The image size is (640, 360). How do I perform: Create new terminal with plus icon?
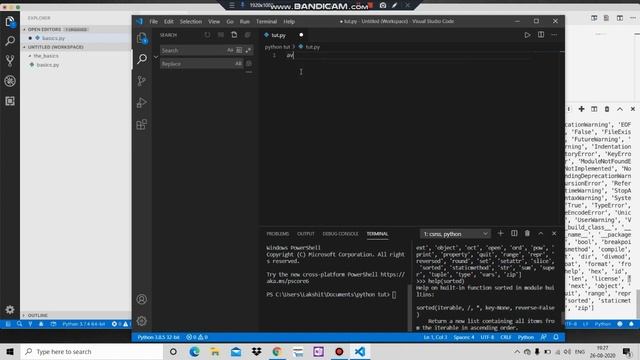point(500,233)
